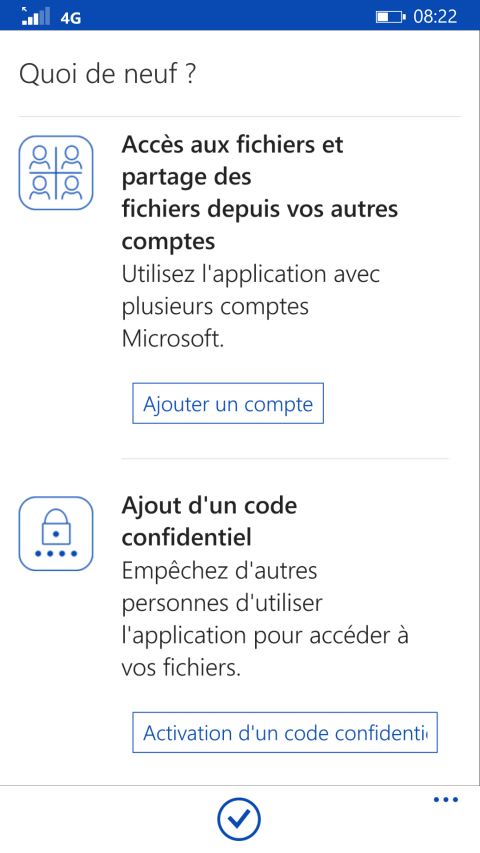Tap the Ajout d'un code confidentiel heading
The height and width of the screenshot is (853, 480).
click(209, 522)
